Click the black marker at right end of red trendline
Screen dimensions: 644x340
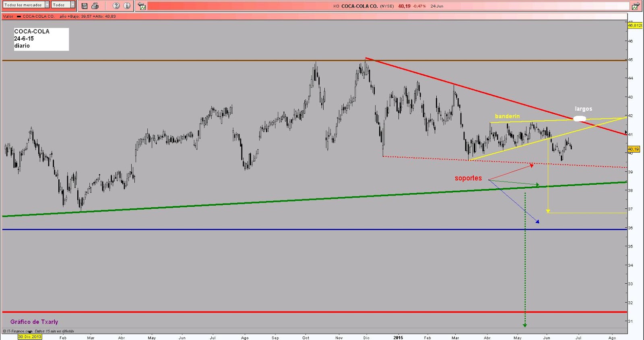click(626, 132)
